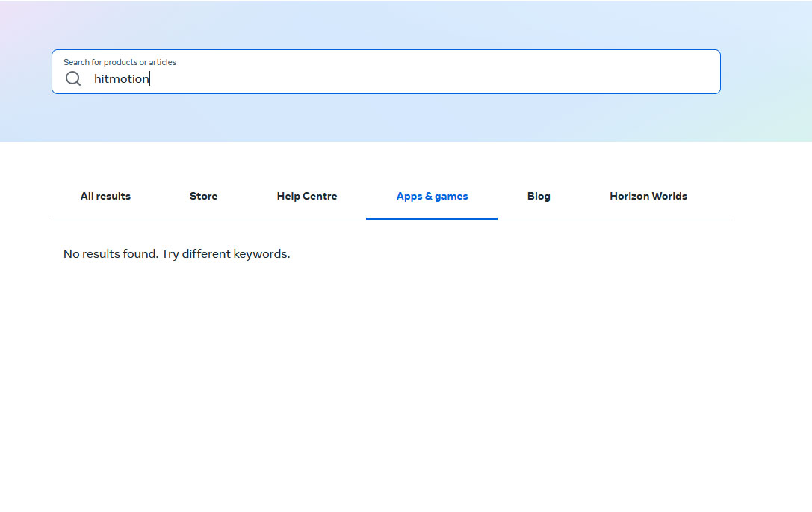This screenshot has height=512, width=812.
Task: Select the Help Centre tab
Action: point(307,197)
